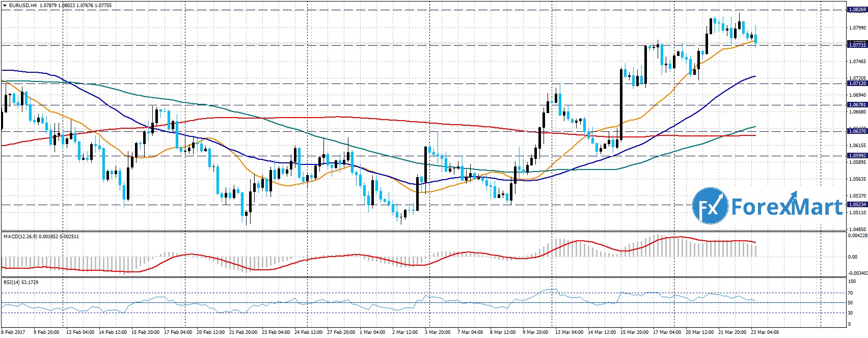
Task: Click the 1.08269 price level label
Action: point(856,10)
